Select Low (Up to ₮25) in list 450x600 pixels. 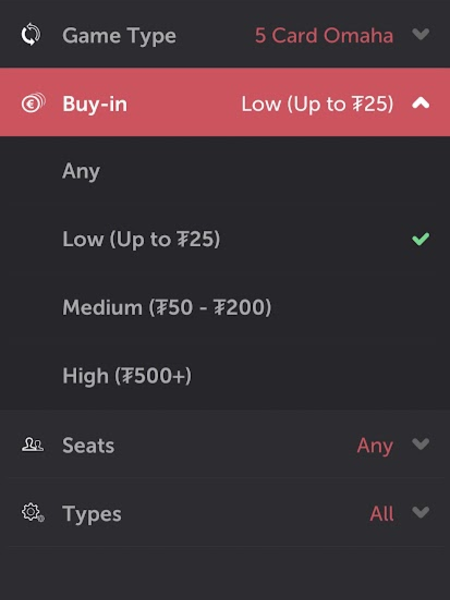tap(225, 239)
